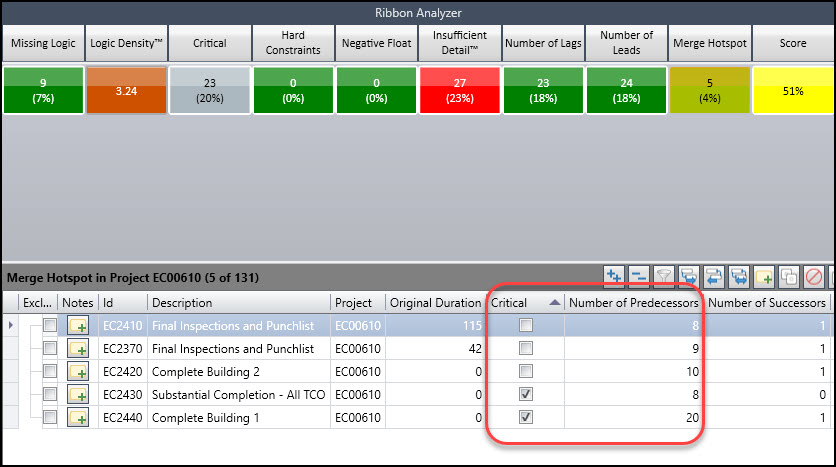Expand the row indicator arrow beside EC2410
The width and height of the screenshot is (836, 467).
click(x=11, y=325)
